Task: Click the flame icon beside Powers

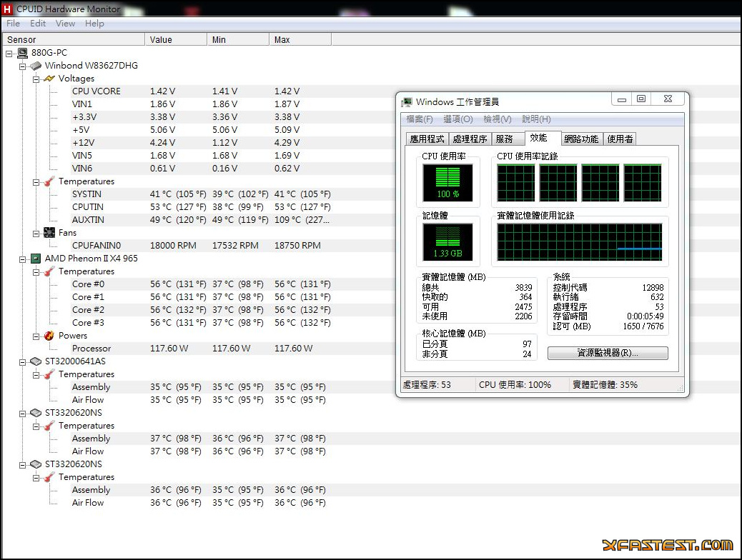Action: (x=49, y=336)
